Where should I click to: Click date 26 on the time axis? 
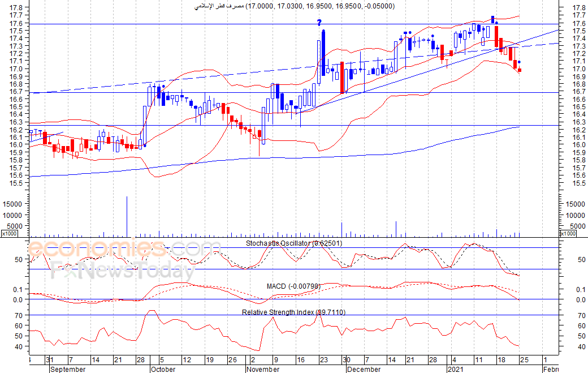tap(232, 360)
